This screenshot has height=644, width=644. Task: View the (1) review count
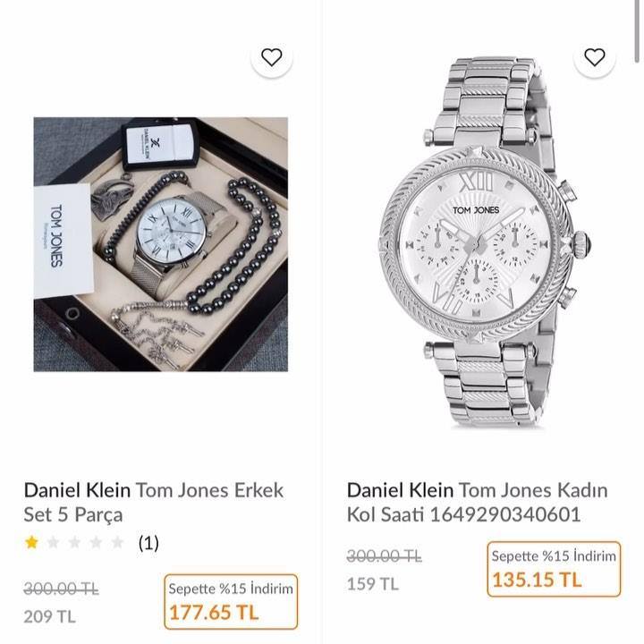pos(148,543)
